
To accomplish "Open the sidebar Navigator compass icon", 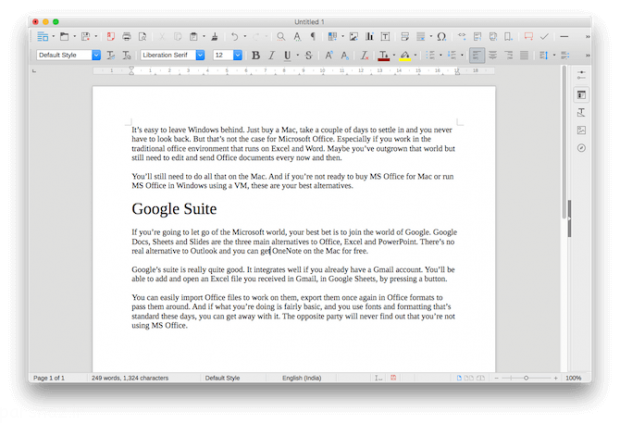I will point(581,148).
